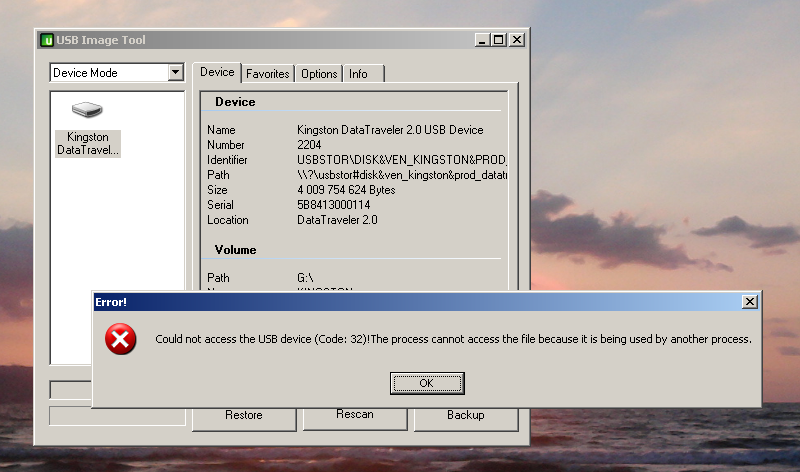Viewport: 800px width, 472px height.
Task: Click the \\?\usbstor#disk path value
Action: tap(402, 175)
